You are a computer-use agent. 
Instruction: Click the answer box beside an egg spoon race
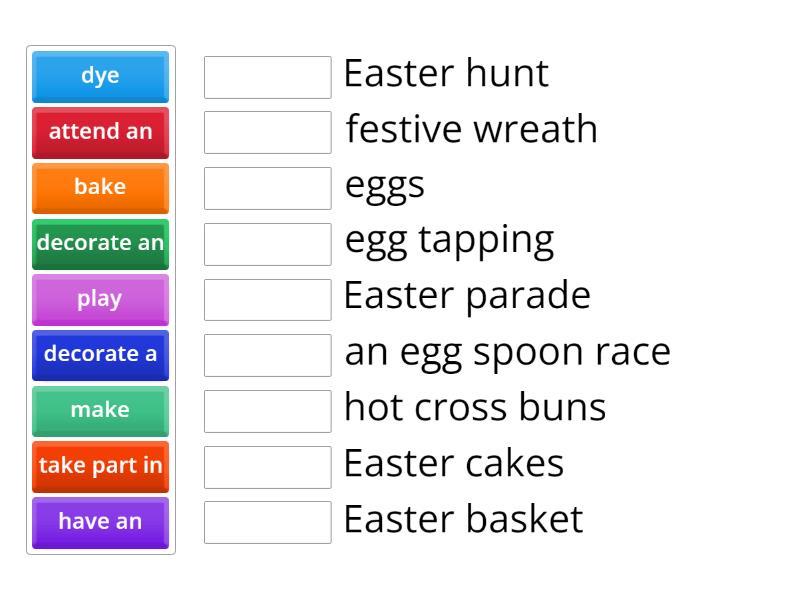click(267, 354)
